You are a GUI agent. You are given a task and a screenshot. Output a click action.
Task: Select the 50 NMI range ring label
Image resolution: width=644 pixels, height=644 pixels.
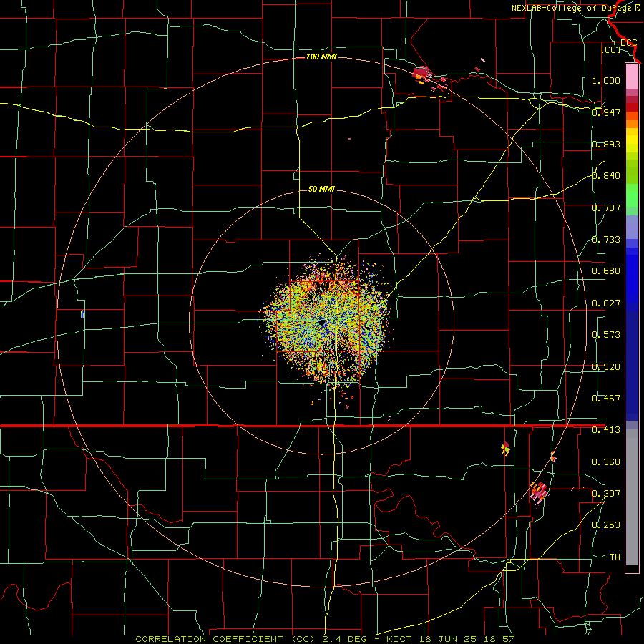(x=321, y=189)
